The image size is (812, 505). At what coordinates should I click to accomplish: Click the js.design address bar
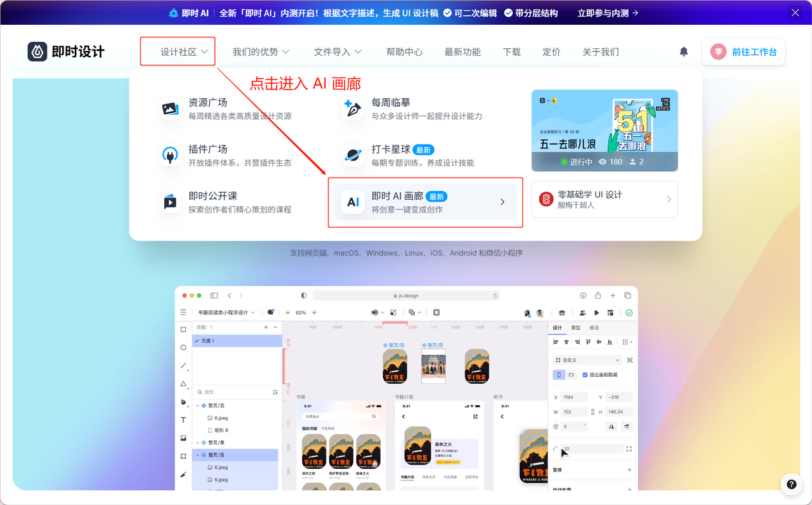point(406,296)
